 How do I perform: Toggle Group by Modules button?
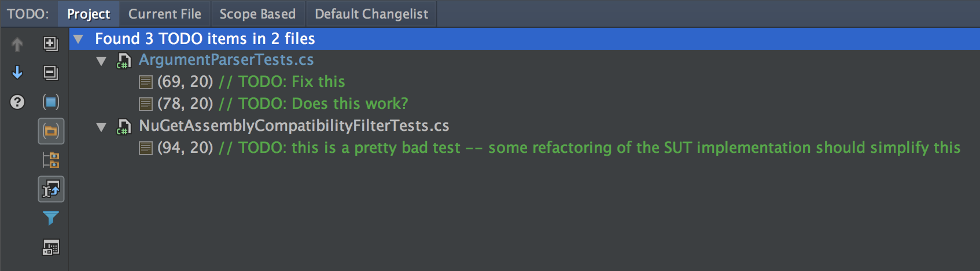tap(51, 102)
